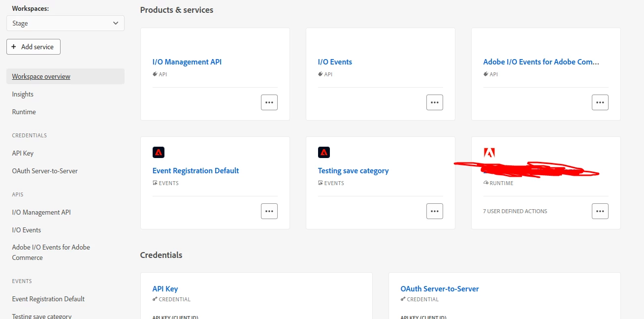The width and height of the screenshot is (644, 319).
Task: Click the Products & services heading
Action: tap(177, 10)
